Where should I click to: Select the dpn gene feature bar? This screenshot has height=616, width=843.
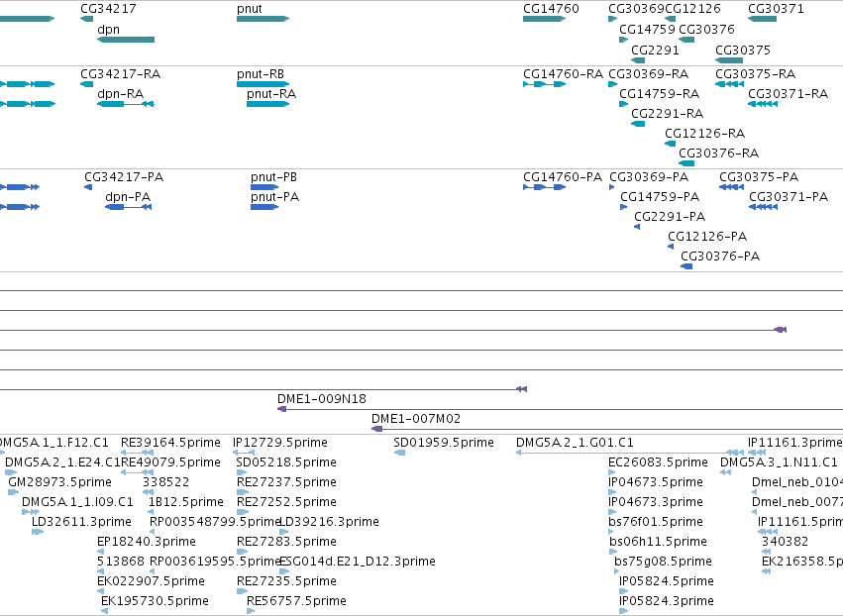pyautogui.click(x=126, y=40)
